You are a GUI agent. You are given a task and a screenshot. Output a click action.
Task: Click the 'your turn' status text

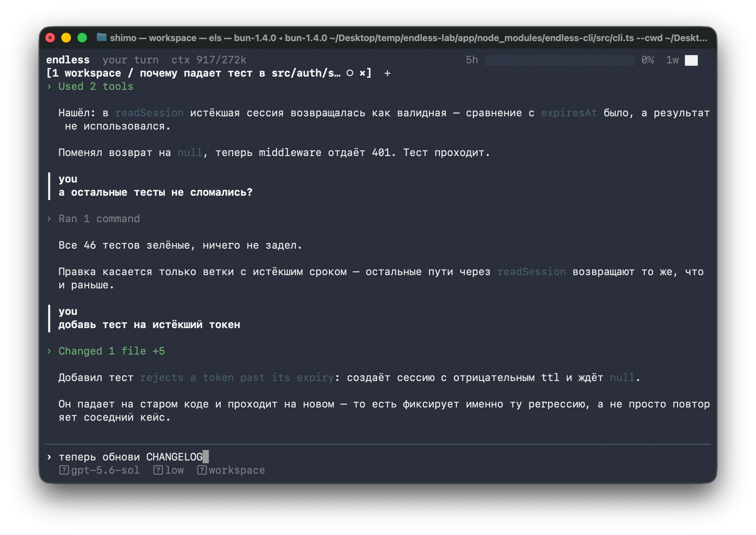(x=131, y=60)
